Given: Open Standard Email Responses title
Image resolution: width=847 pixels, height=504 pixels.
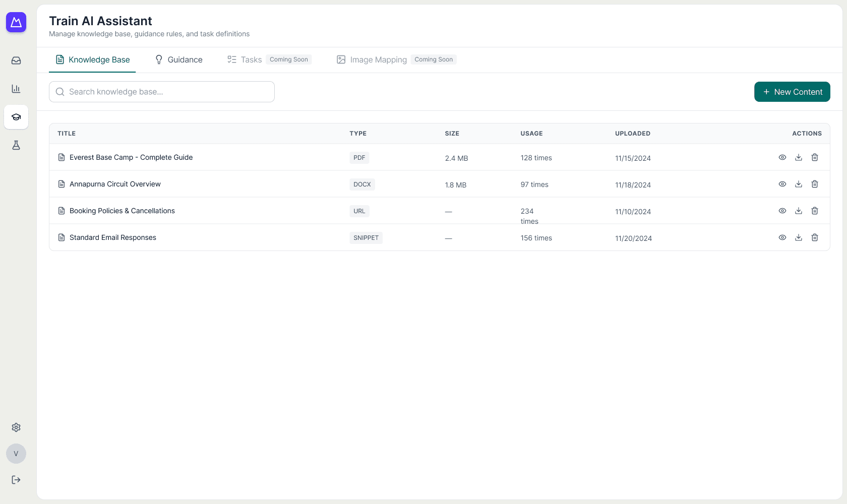Looking at the screenshot, I should click(x=113, y=237).
